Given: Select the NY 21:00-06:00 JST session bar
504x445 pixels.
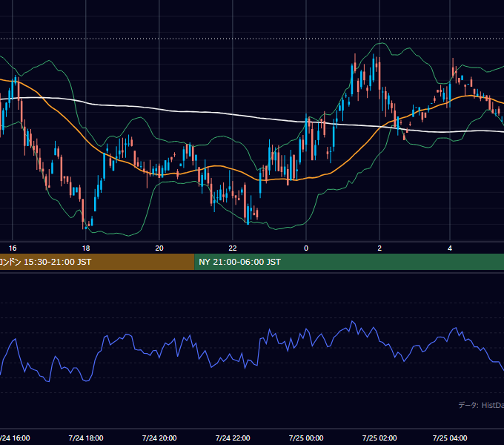Looking at the screenshot, I should click(349, 262).
